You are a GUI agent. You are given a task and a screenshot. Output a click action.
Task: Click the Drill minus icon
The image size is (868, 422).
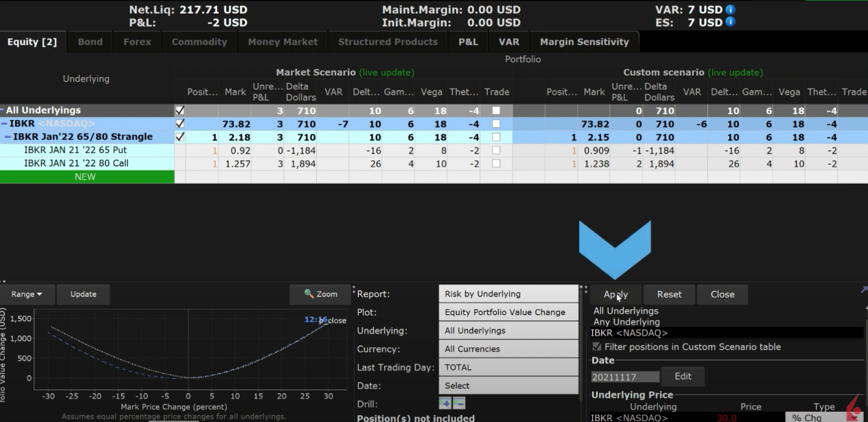point(459,403)
